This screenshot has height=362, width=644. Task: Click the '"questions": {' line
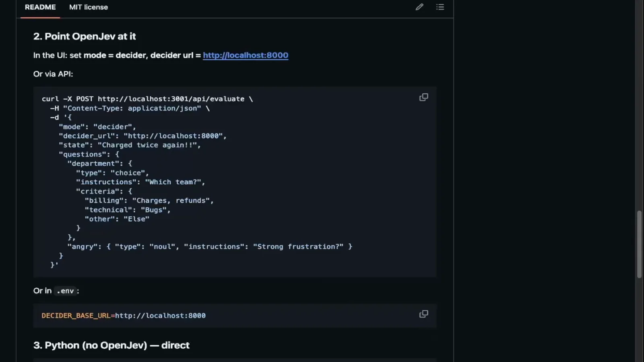click(x=89, y=154)
